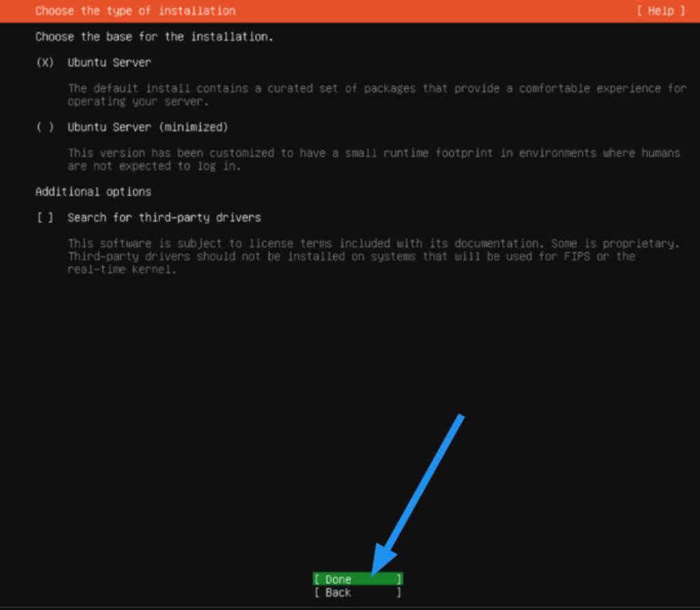Return to previous step via Back
Image resolution: width=700 pixels, height=610 pixels.
[x=358, y=592]
